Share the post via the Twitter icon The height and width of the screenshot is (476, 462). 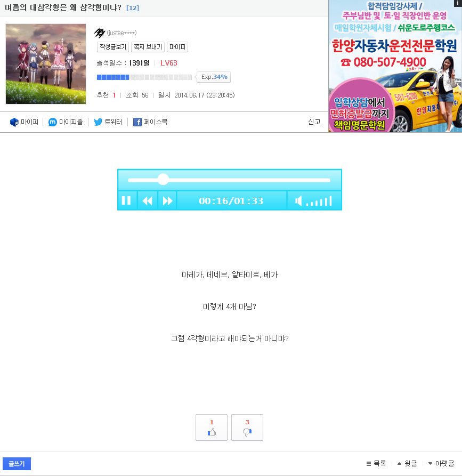click(98, 122)
